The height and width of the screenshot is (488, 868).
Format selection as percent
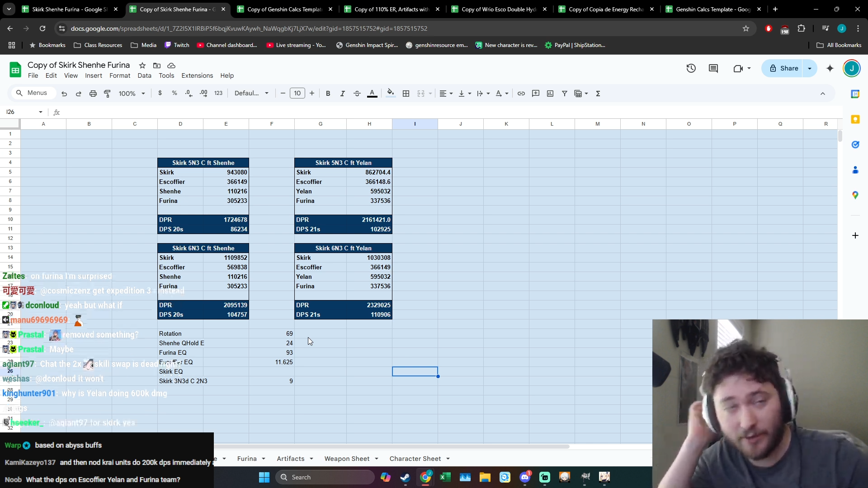pyautogui.click(x=175, y=93)
